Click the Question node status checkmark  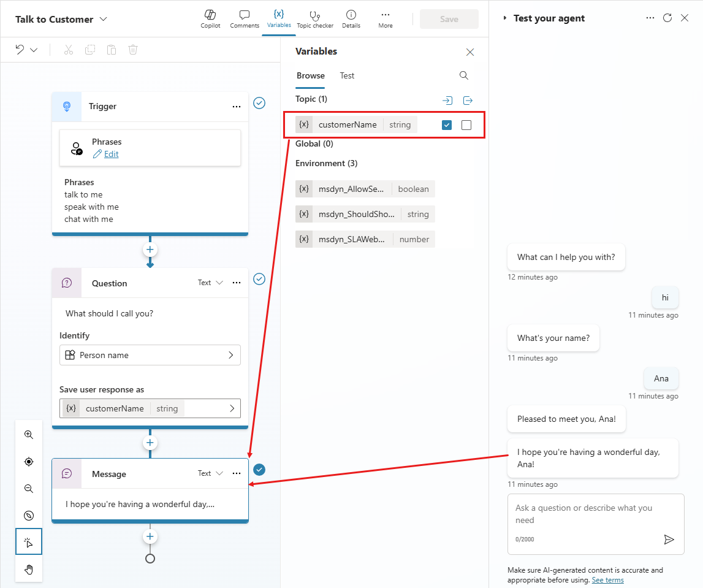click(x=259, y=279)
